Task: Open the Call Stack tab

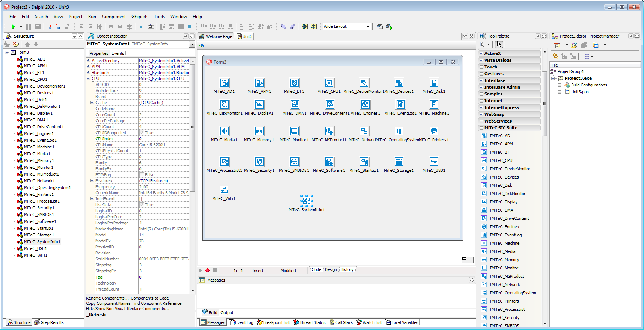Action: coord(341,322)
